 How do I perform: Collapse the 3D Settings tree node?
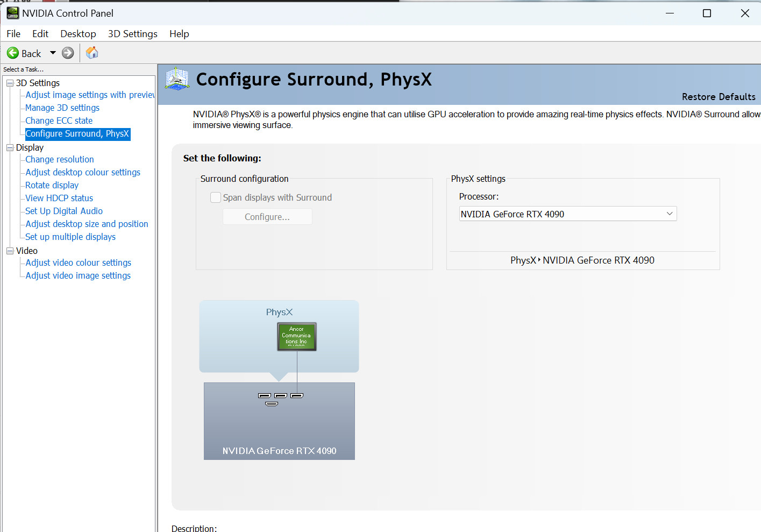[x=10, y=83]
